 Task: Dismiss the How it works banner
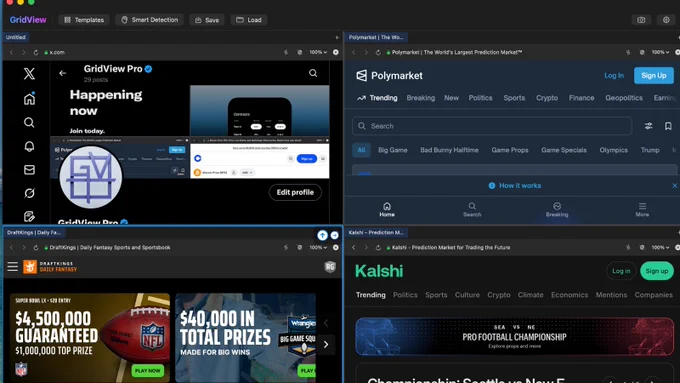pos(674,186)
